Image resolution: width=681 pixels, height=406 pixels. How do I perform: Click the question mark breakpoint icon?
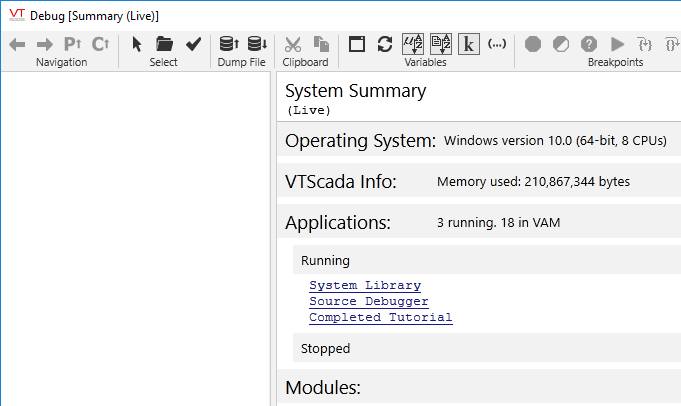tap(589, 44)
